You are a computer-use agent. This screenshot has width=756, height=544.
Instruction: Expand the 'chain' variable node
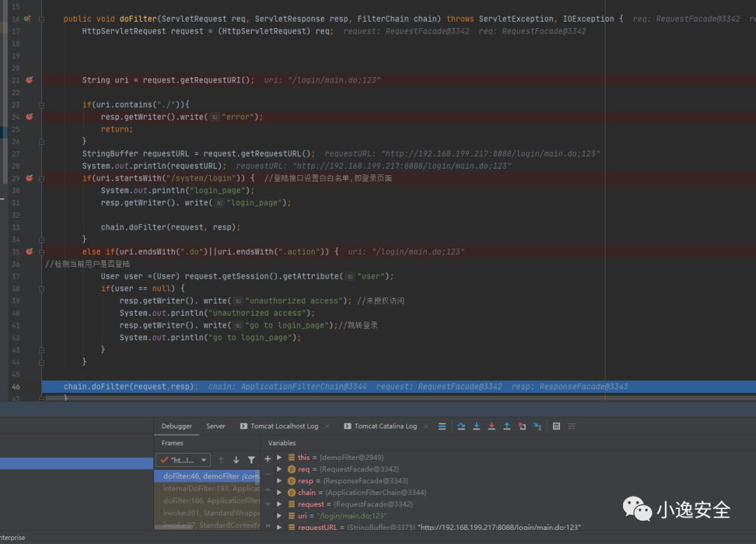point(279,492)
